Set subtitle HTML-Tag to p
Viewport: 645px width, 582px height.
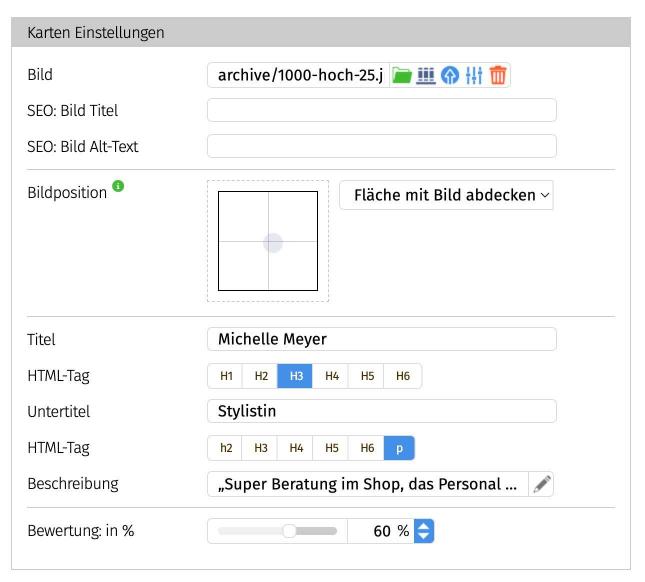[x=399, y=449]
